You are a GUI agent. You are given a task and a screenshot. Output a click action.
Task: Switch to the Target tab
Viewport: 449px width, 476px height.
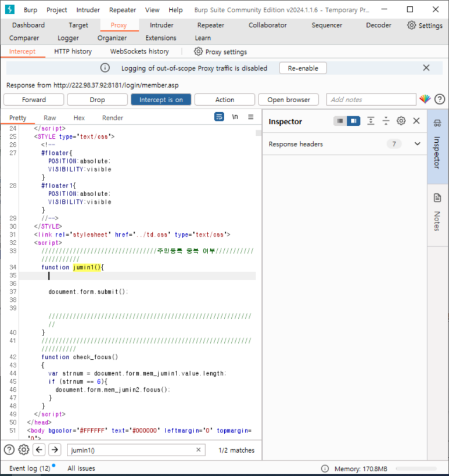(x=78, y=25)
